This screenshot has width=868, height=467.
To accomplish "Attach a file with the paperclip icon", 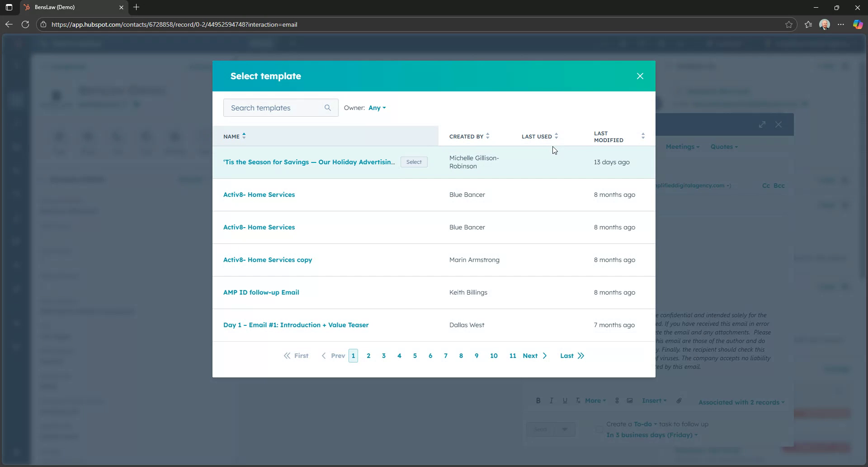I will (679, 400).
